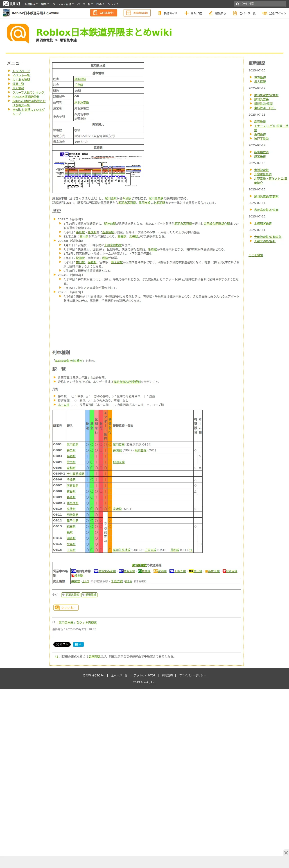Open トップページ in the side menu
289x868 pixels.
click(21, 71)
